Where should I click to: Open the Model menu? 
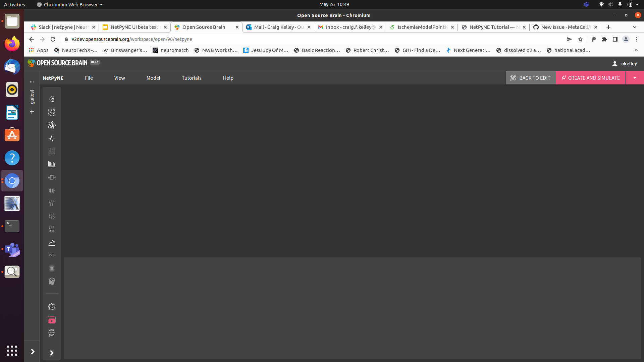point(153,78)
